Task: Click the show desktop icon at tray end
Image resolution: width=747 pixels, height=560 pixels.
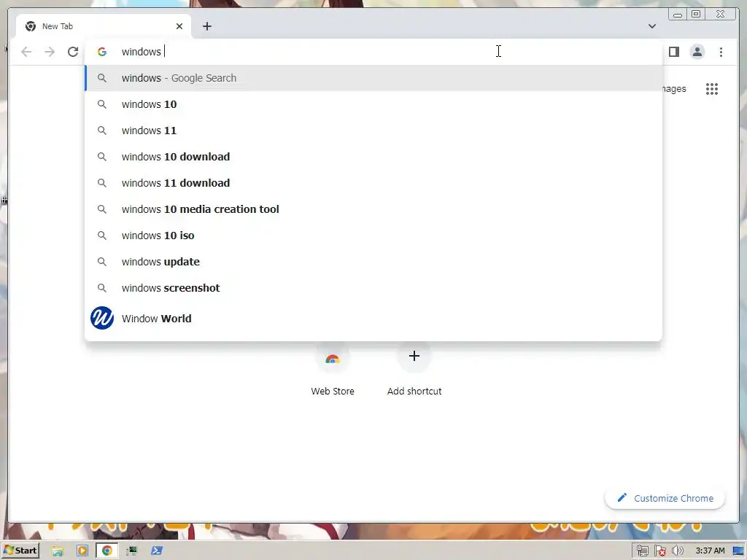Action: (x=738, y=551)
